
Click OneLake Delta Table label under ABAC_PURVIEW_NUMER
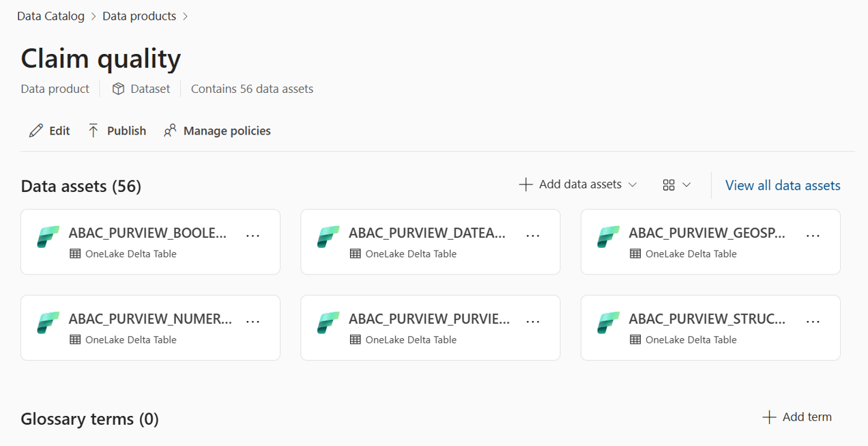[x=131, y=340]
